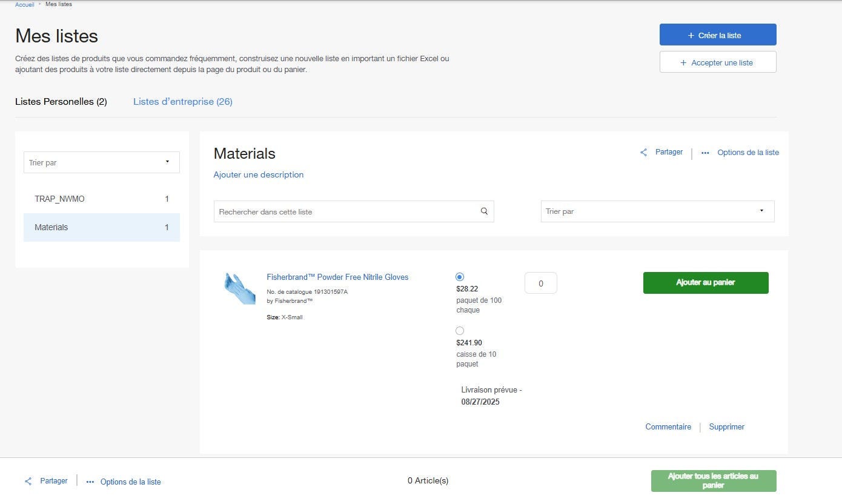Screen dimensions: 842x504
Task: Click the quantity field showing 0
Action: (541, 283)
